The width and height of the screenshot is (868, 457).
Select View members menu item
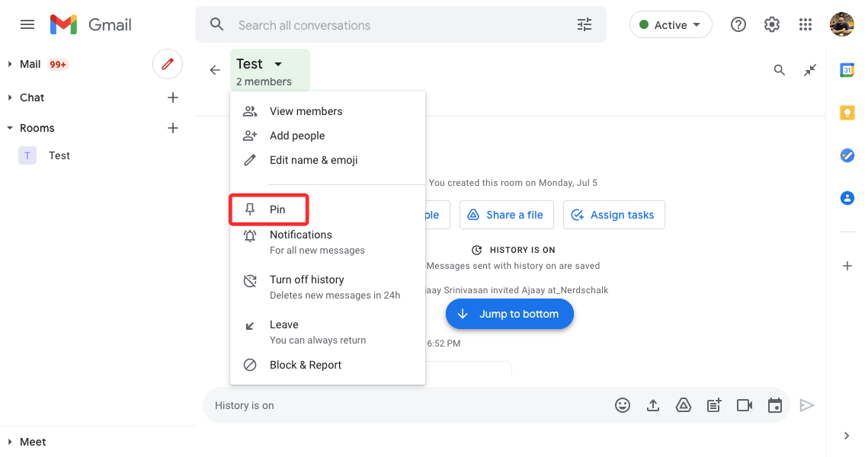[306, 111]
